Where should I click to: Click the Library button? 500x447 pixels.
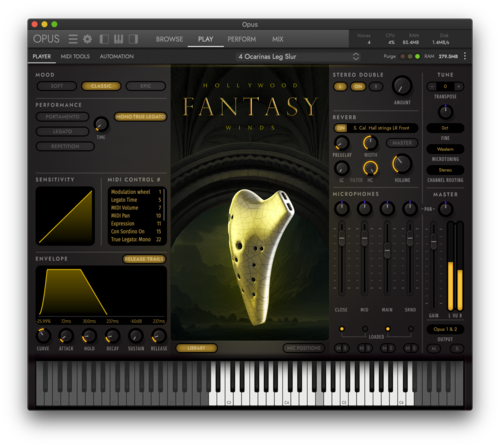(196, 348)
